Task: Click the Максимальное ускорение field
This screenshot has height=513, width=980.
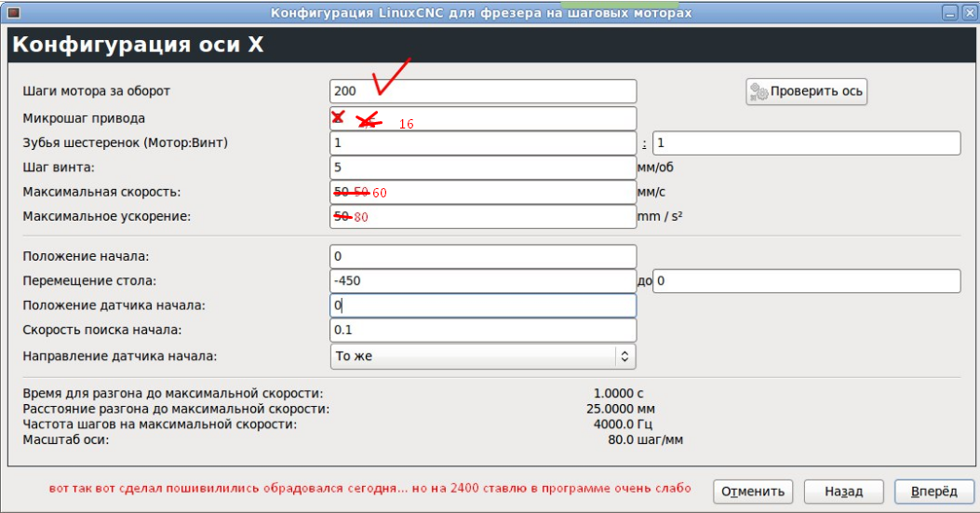Action: pyautogui.click(x=483, y=216)
